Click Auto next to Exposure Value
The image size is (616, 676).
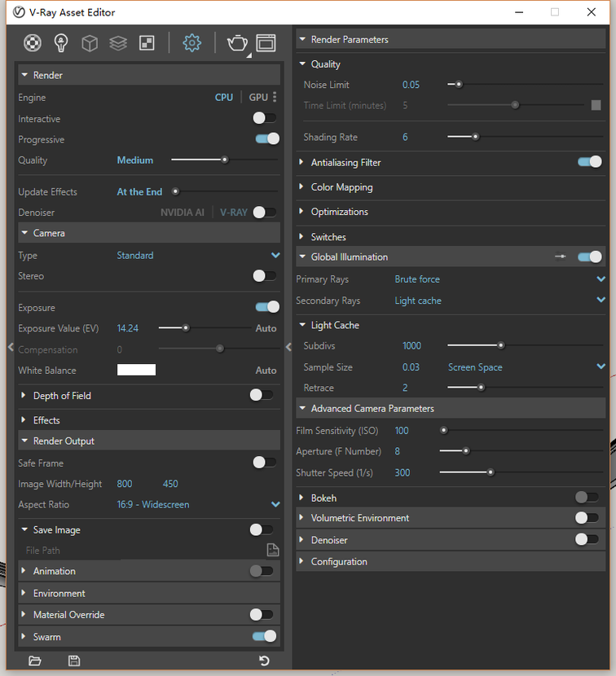click(x=266, y=328)
